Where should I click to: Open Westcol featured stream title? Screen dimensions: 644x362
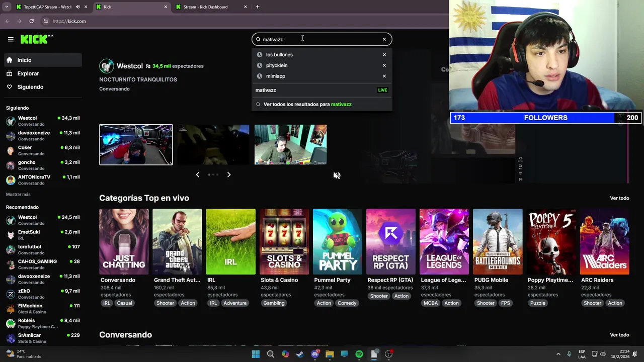tap(138, 79)
